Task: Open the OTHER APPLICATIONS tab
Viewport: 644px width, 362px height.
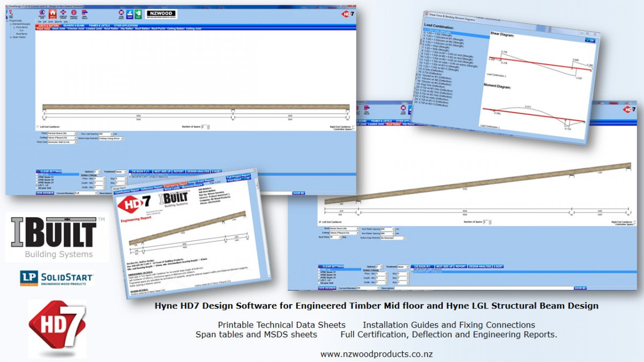Action: 126,25
